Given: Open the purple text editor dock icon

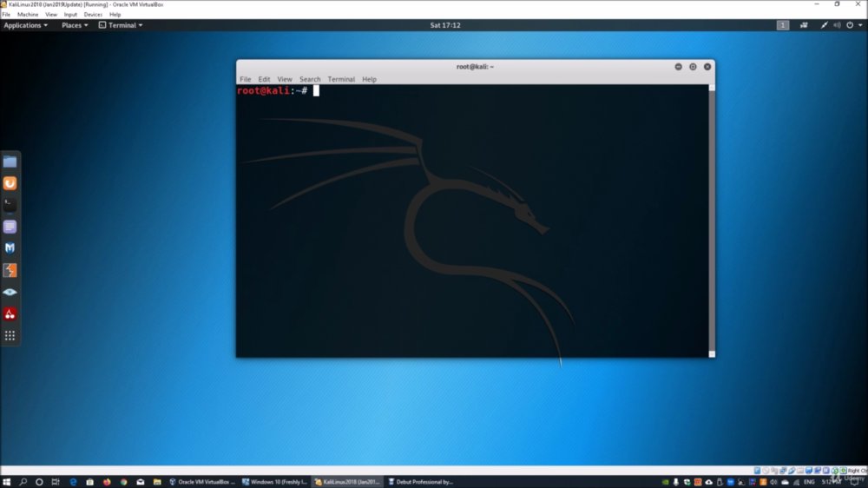Looking at the screenshot, I should 10,227.
